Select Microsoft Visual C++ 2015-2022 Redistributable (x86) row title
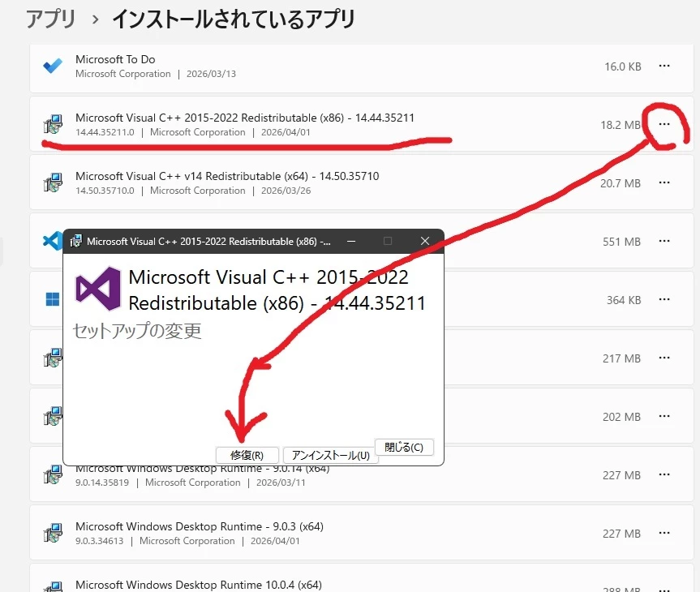The width and height of the screenshot is (700, 592). click(x=245, y=118)
